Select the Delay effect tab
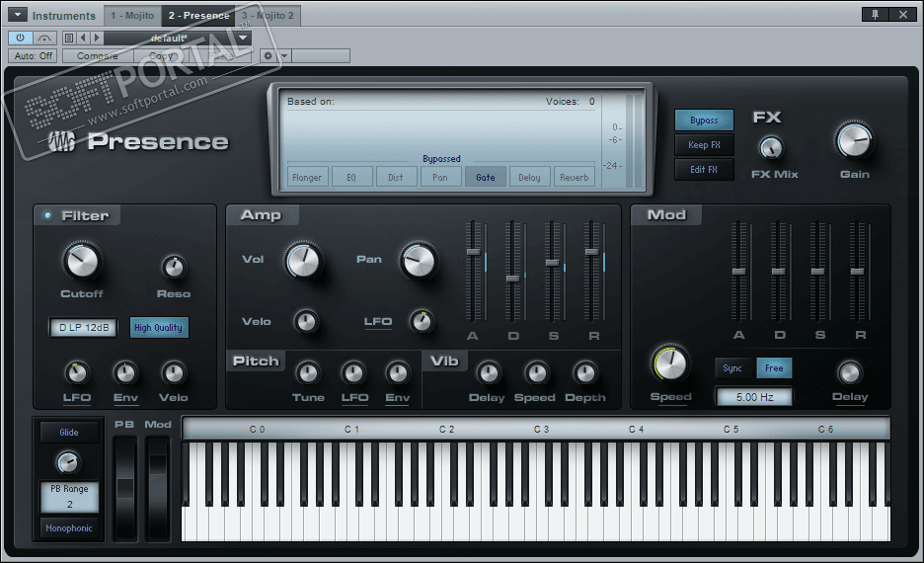Screen dimensions: 924x563 [x=529, y=178]
